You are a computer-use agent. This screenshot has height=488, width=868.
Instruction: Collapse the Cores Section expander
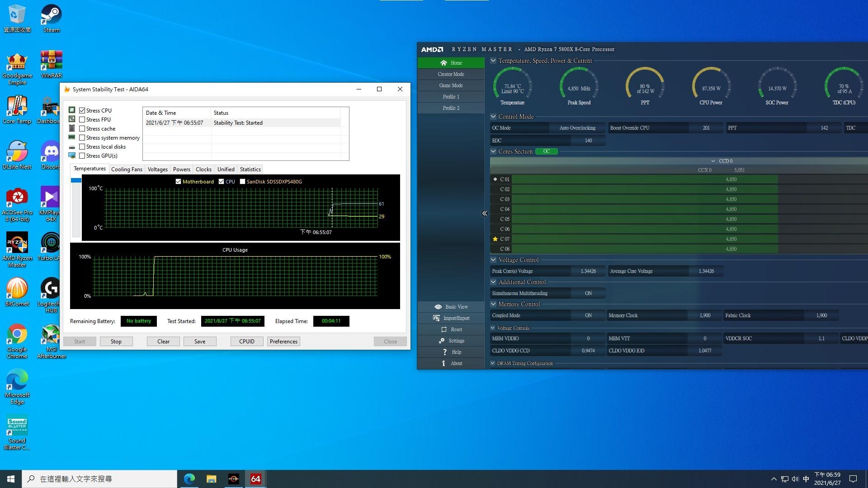(x=493, y=151)
